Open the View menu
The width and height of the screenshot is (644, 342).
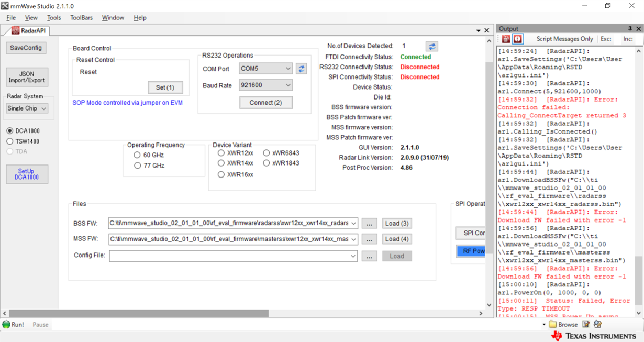[x=31, y=18]
